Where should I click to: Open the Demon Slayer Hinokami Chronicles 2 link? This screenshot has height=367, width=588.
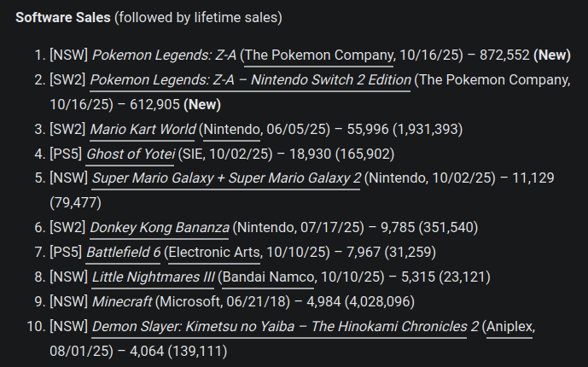pos(283,326)
